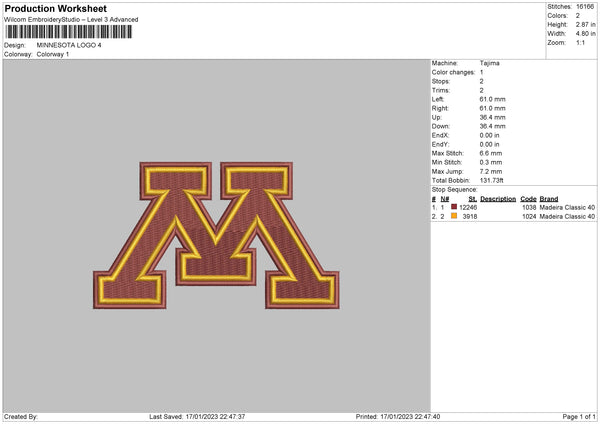Image resolution: width=600 pixels, height=424 pixels.
Task: Click the 'St.' column header
Action: [x=473, y=199]
